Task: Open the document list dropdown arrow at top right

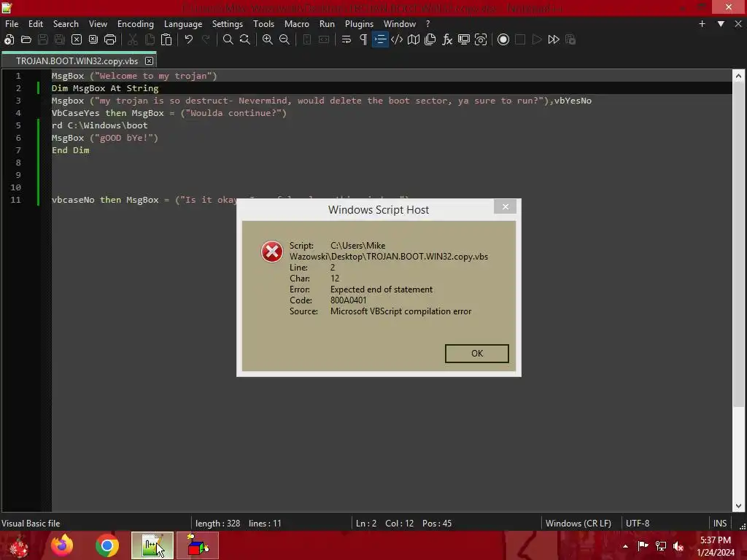Action: tap(721, 24)
